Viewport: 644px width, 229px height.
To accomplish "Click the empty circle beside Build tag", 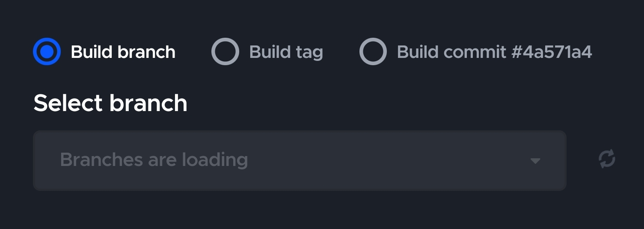I will [x=225, y=51].
